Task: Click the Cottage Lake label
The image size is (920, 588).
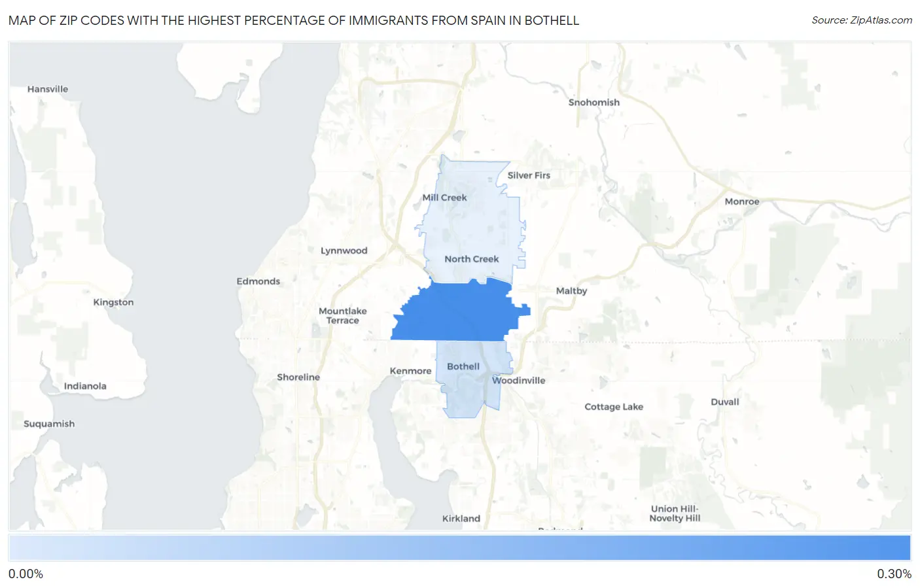Action: pyautogui.click(x=614, y=407)
